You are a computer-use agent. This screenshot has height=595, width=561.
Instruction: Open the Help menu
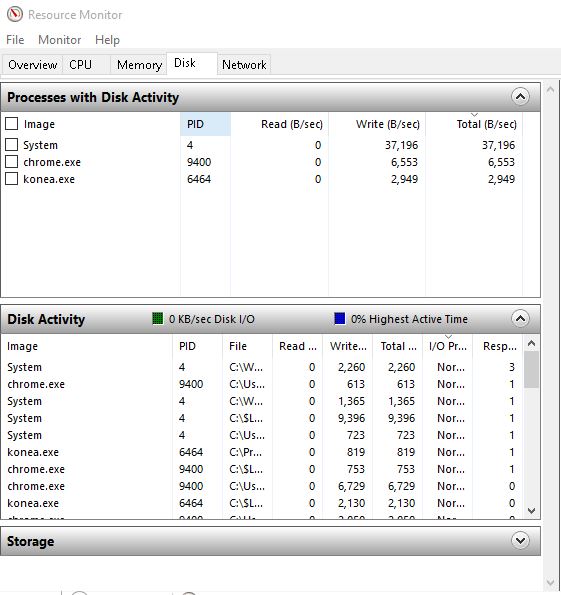(107, 40)
